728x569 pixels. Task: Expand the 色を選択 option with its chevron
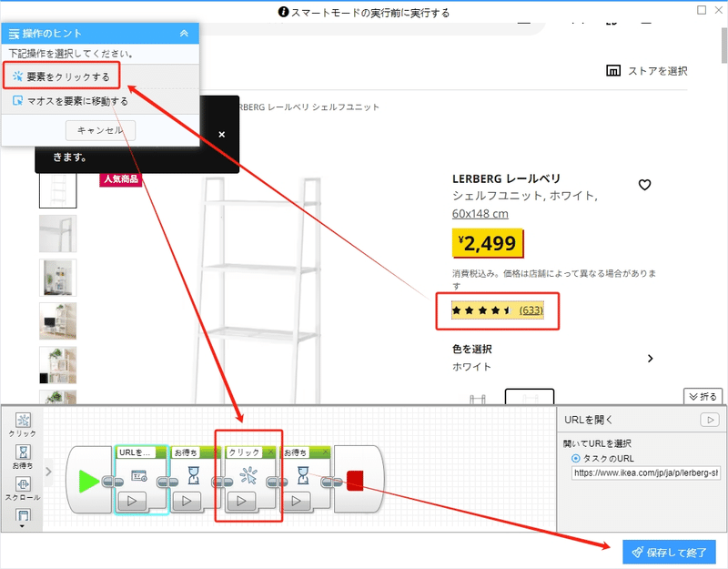(650, 358)
